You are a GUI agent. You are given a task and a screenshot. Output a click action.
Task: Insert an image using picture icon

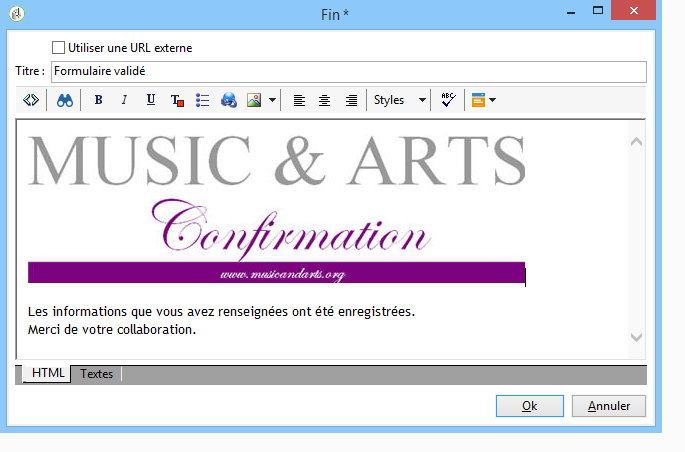(x=254, y=100)
